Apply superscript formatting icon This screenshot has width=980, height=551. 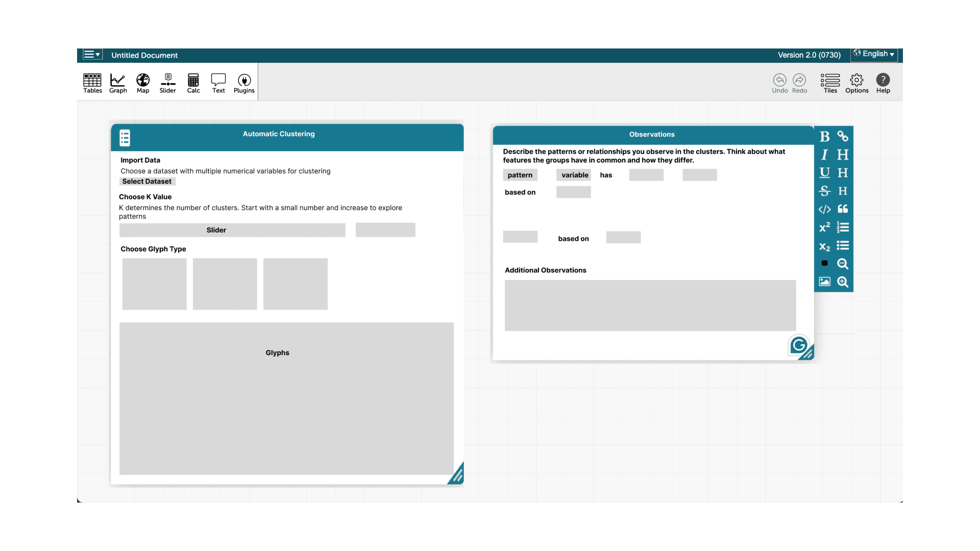[824, 228]
